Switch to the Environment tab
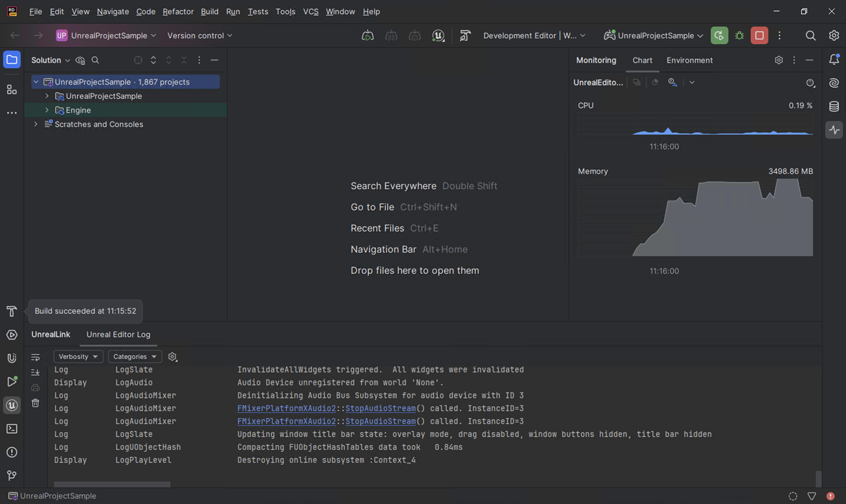Screen dimensions: 846x504 tap(689, 61)
